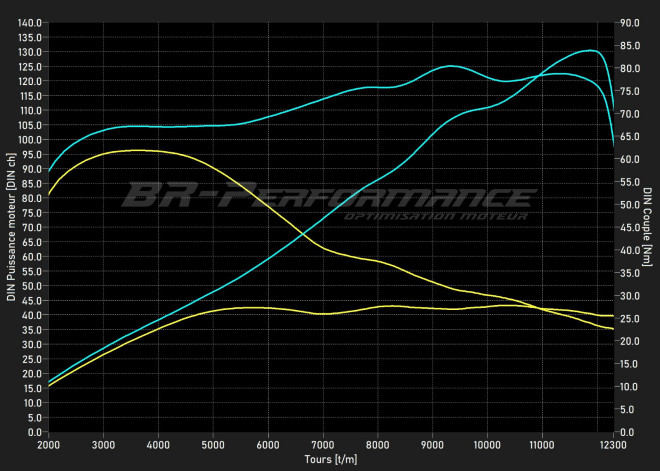Screen dimensions: 660x471
Task: Select the 12300 tick on the RPM axis
Action: coord(613,442)
